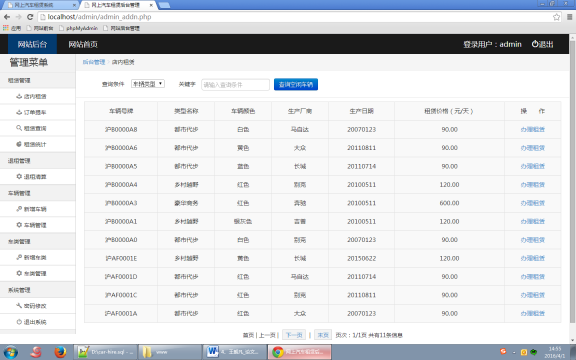Click 办理租赁 for vehicle 沪B0000A5
The width and height of the screenshot is (576, 360).
[533, 166]
